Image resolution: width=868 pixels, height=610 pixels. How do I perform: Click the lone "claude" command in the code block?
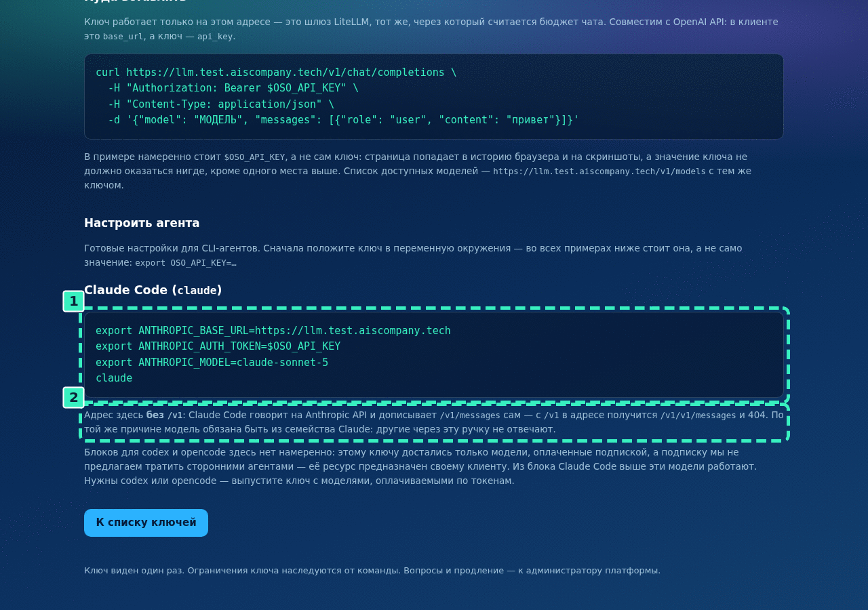tap(114, 378)
